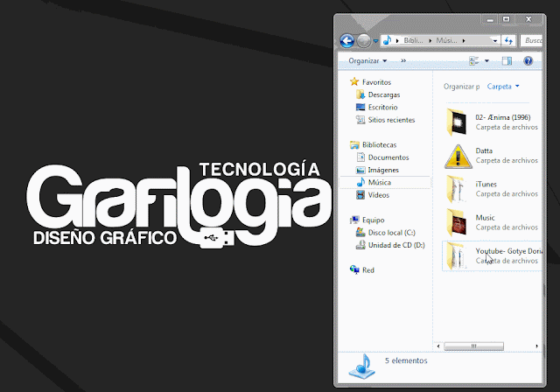
Task: Click the Vídeos film icon
Action: 360,195
